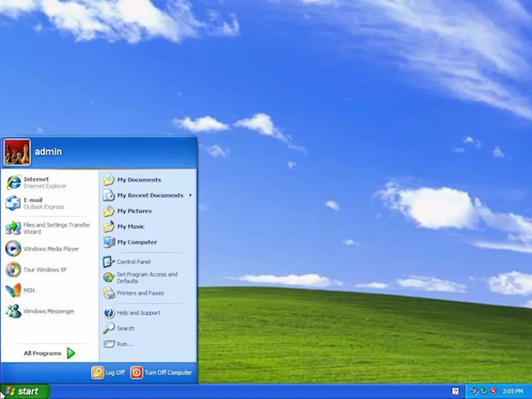Open Printers and Faxes
This screenshot has height=399, width=532.
140,293
